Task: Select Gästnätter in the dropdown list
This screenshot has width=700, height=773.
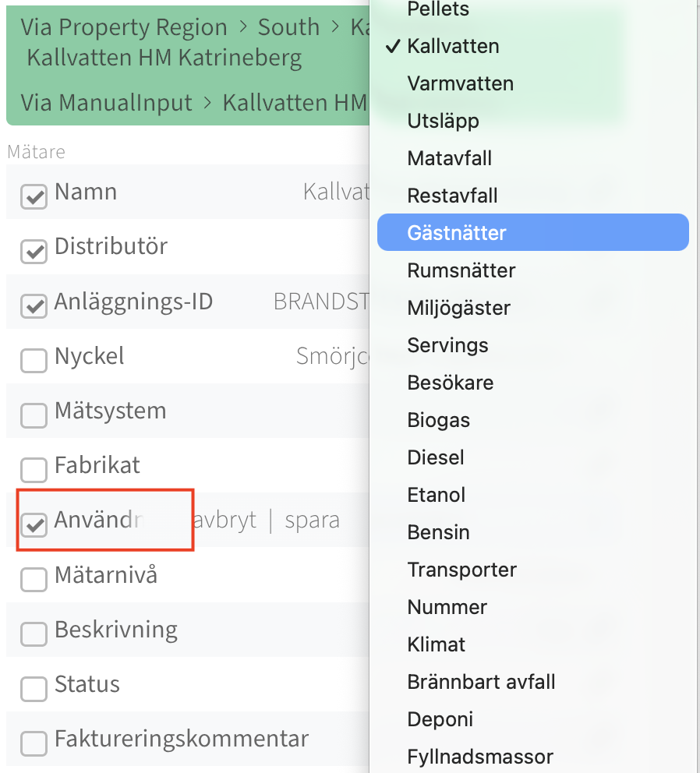Action: point(532,233)
